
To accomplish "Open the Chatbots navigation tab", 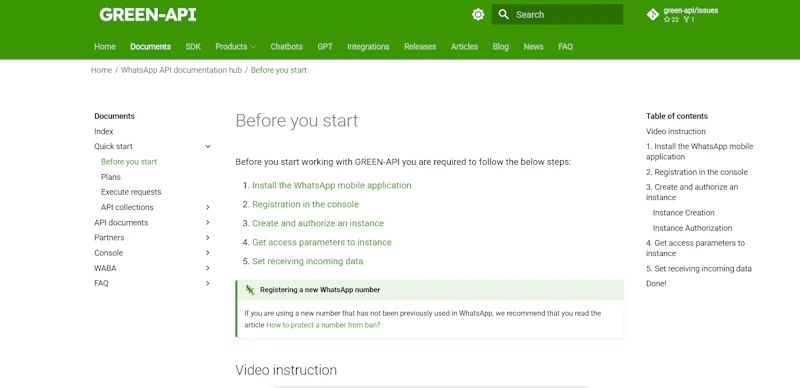I will click(x=286, y=46).
